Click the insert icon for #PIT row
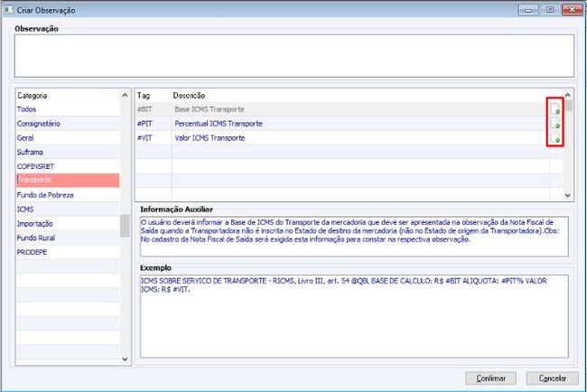 554,123
